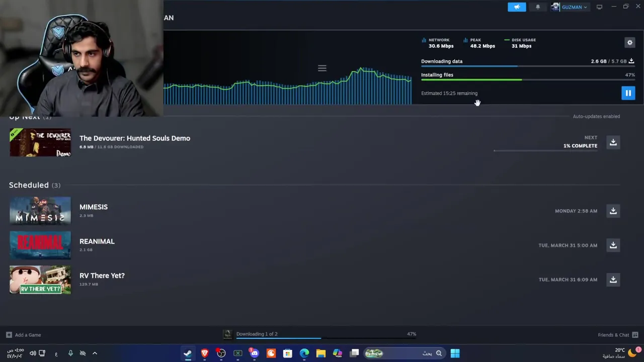This screenshot has width=644, height=362.
Task: Download MIMESIS update now
Action: click(613, 211)
